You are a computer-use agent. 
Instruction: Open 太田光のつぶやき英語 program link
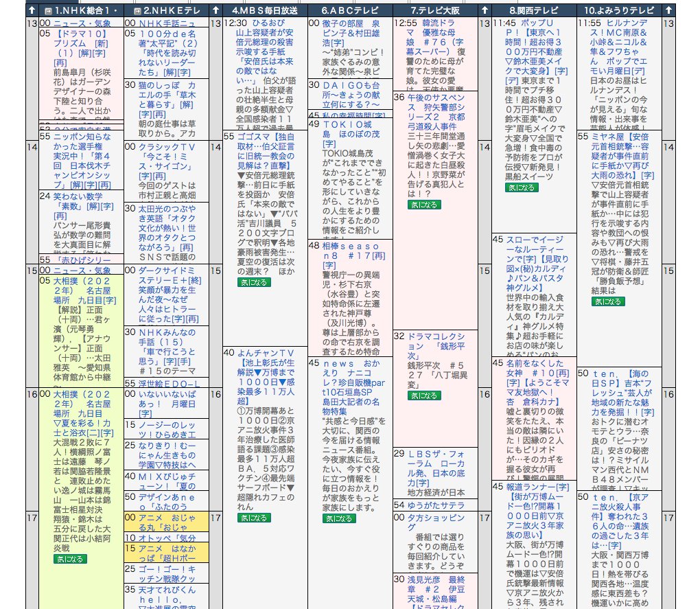coord(167,228)
